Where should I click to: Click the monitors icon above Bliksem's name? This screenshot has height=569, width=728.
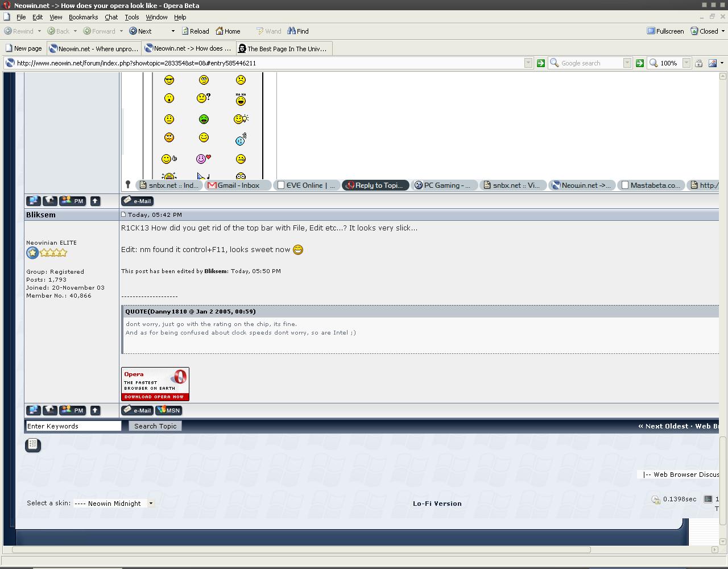point(34,201)
